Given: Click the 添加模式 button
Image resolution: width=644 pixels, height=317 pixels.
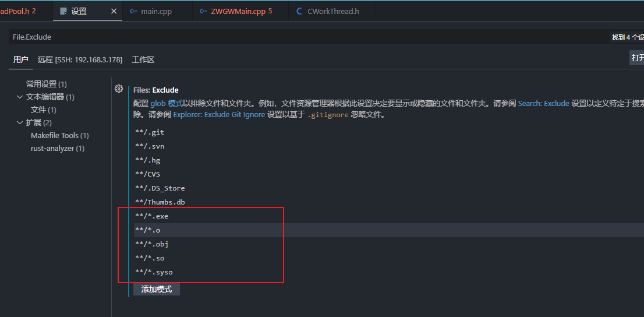Looking at the screenshot, I should click(157, 289).
